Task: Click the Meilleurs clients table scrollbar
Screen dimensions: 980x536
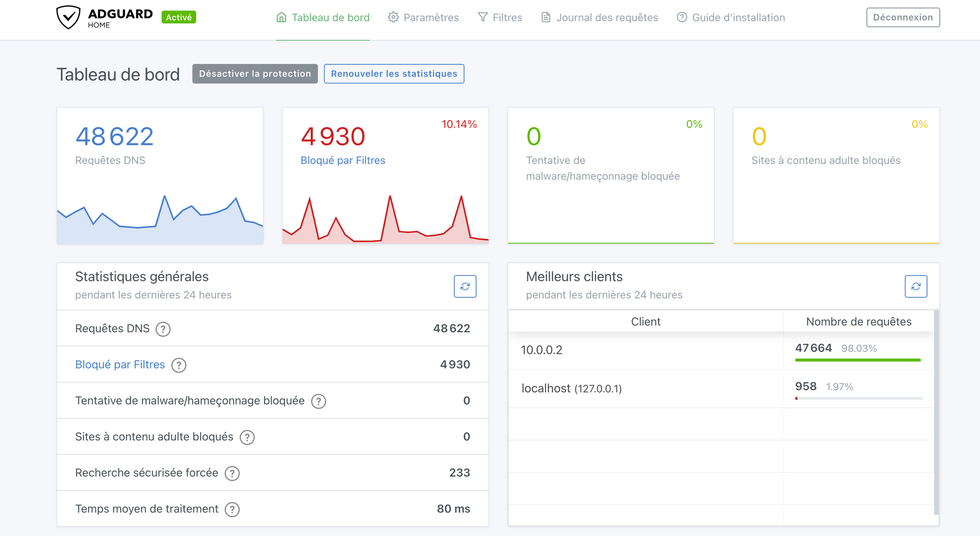Action: pyautogui.click(x=936, y=412)
